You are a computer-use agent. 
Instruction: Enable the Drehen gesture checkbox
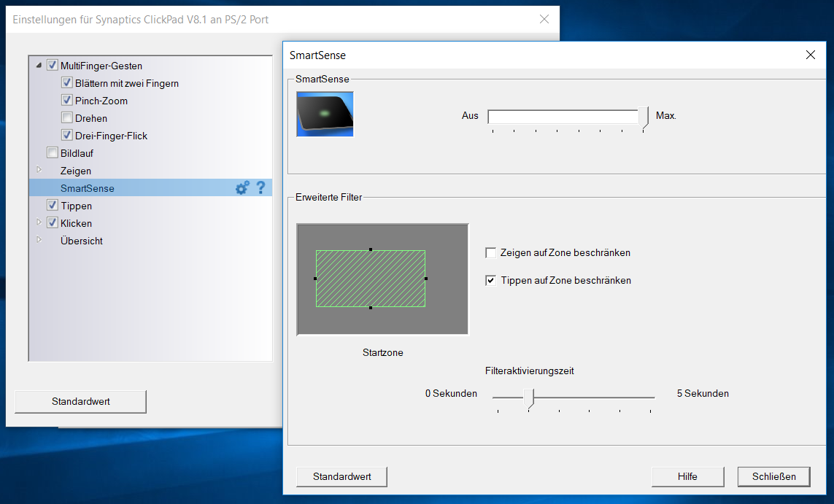[x=67, y=118]
